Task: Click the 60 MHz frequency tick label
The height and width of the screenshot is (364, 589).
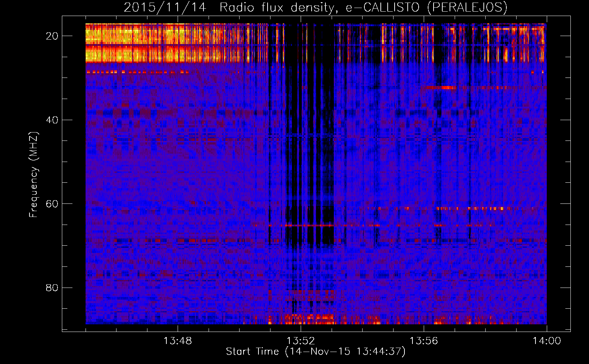Action: 52,204
